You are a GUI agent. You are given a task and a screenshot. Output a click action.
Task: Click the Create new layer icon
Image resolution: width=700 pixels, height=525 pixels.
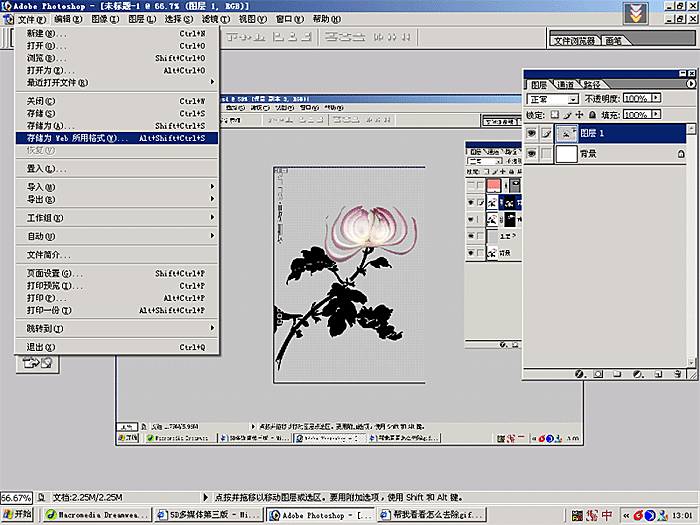point(658,374)
